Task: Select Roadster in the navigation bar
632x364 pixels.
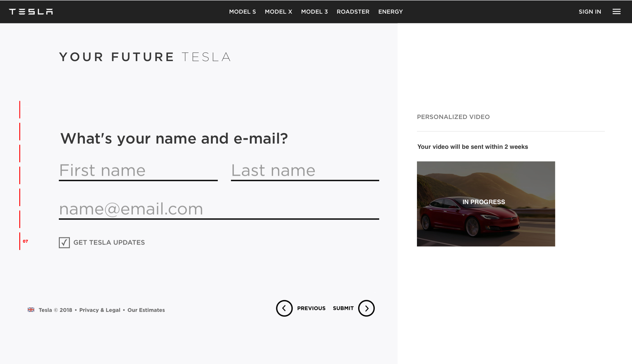Action: click(x=353, y=12)
